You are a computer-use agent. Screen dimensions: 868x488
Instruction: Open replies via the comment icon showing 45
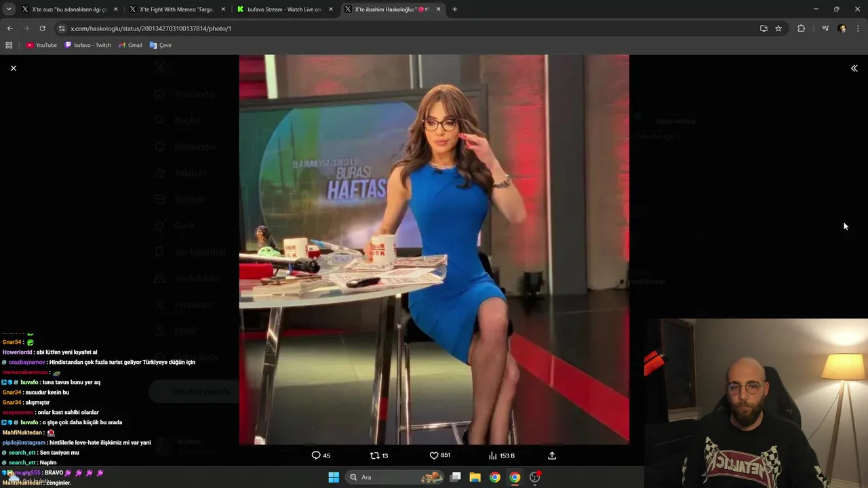point(321,455)
